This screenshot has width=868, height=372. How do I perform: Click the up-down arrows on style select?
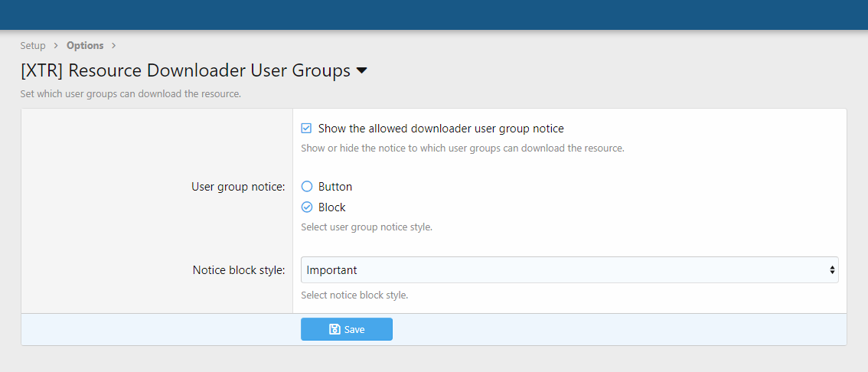(x=832, y=270)
